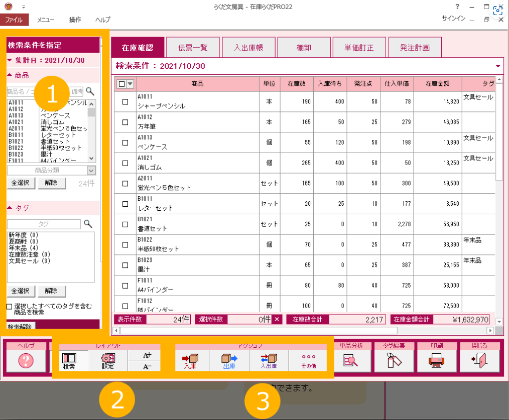The image size is (509, 420).
Task: Click 全選択 button under product list
Action: point(21,183)
